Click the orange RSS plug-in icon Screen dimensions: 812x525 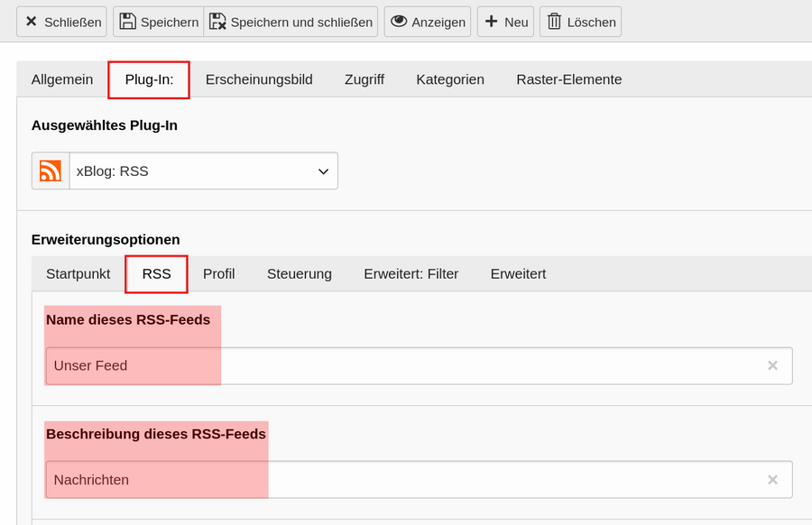point(51,170)
